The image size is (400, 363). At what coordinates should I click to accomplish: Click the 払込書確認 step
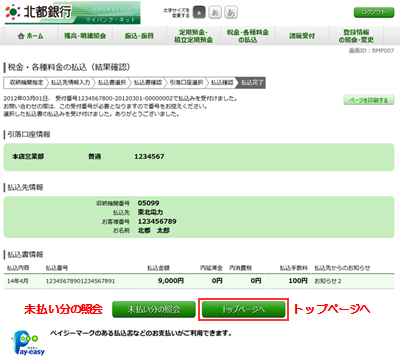point(148,83)
